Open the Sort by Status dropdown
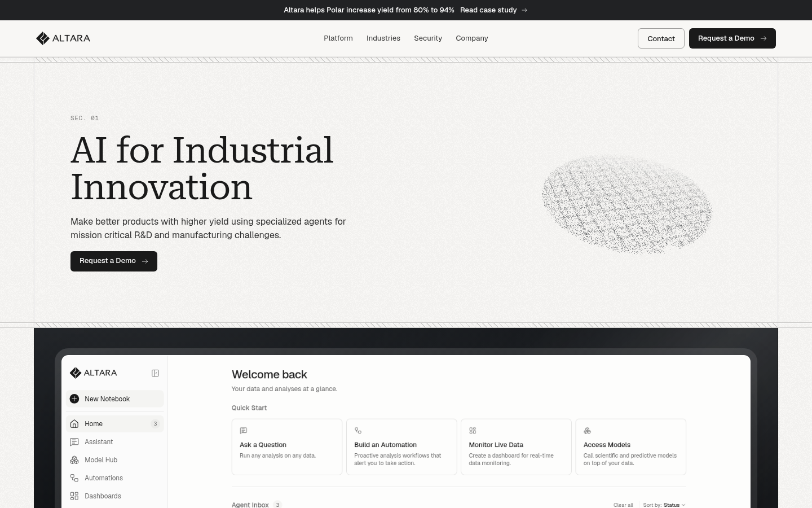Screen dimensions: 812x508 664,505
